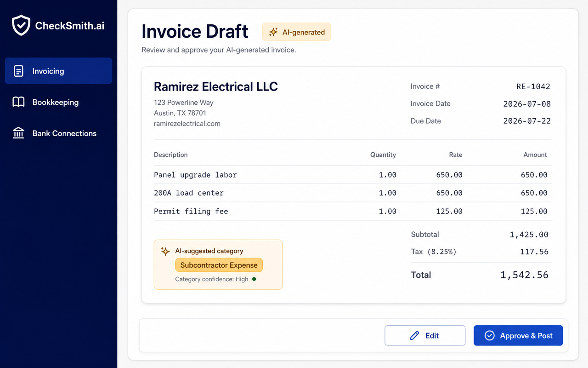588x368 pixels.
Task: Click the Ramirez Electrical LLC company name
Action: [216, 86]
